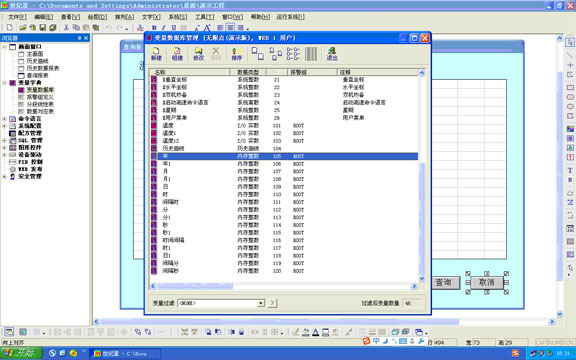Expand the 设备驱动 tree node

coord(4,155)
